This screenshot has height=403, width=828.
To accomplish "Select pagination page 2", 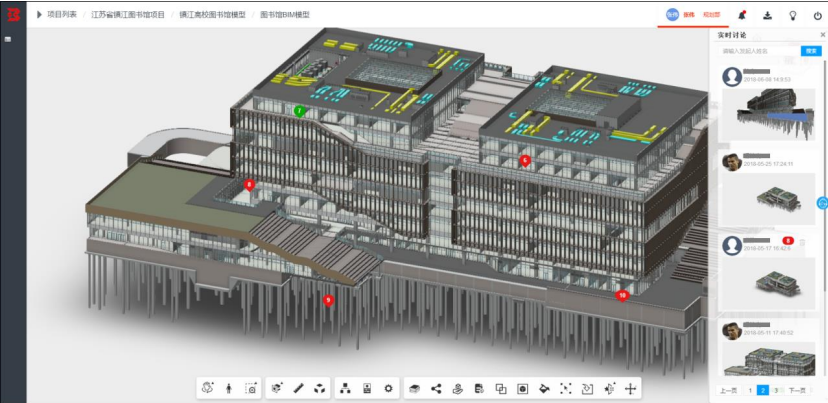I will (x=763, y=390).
